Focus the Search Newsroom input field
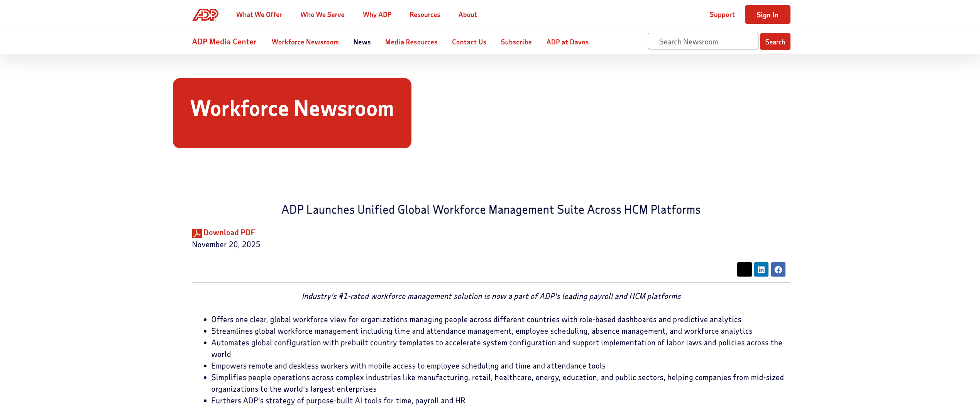Viewport: 980px width, 411px height. point(703,41)
